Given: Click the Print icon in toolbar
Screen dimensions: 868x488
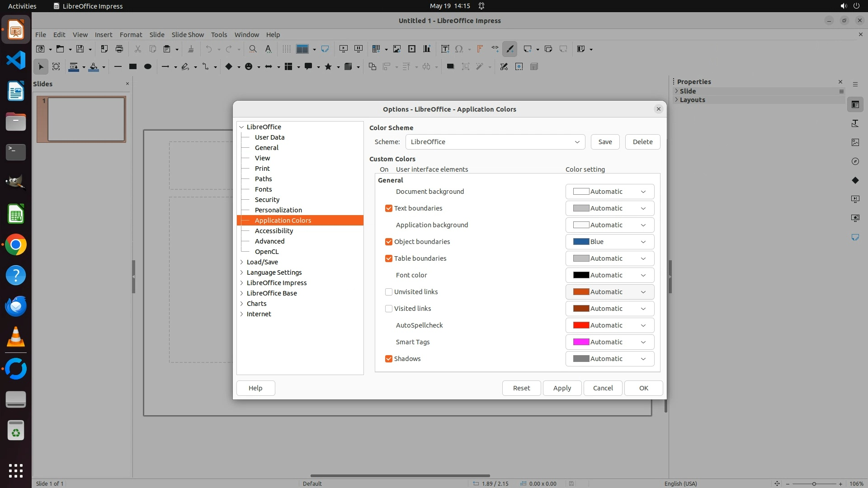Looking at the screenshot, I should 119,49.
